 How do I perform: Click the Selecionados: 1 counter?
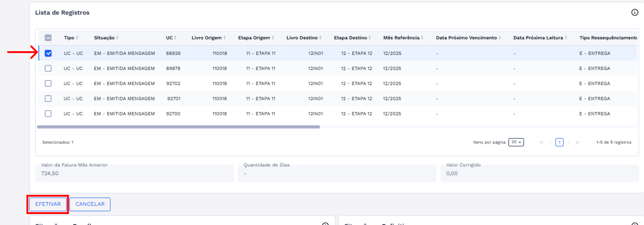58,142
